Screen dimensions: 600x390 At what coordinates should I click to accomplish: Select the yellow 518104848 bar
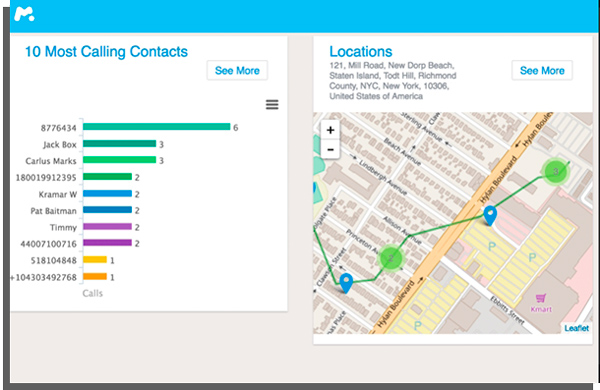pyautogui.click(x=95, y=259)
